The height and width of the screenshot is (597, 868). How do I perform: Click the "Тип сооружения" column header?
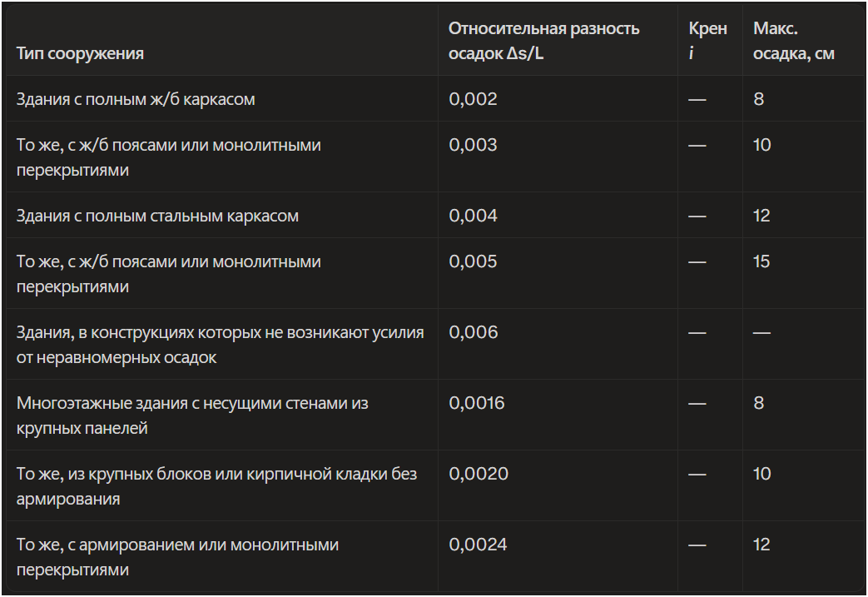click(x=80, y=54)
